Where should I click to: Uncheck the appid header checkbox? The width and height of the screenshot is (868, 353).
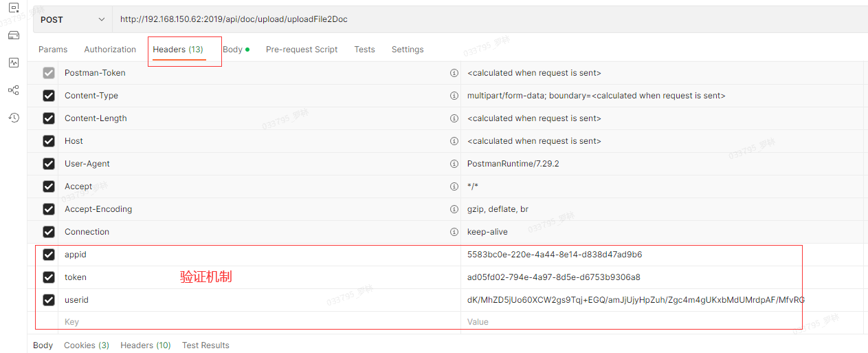tap(49, 255)
